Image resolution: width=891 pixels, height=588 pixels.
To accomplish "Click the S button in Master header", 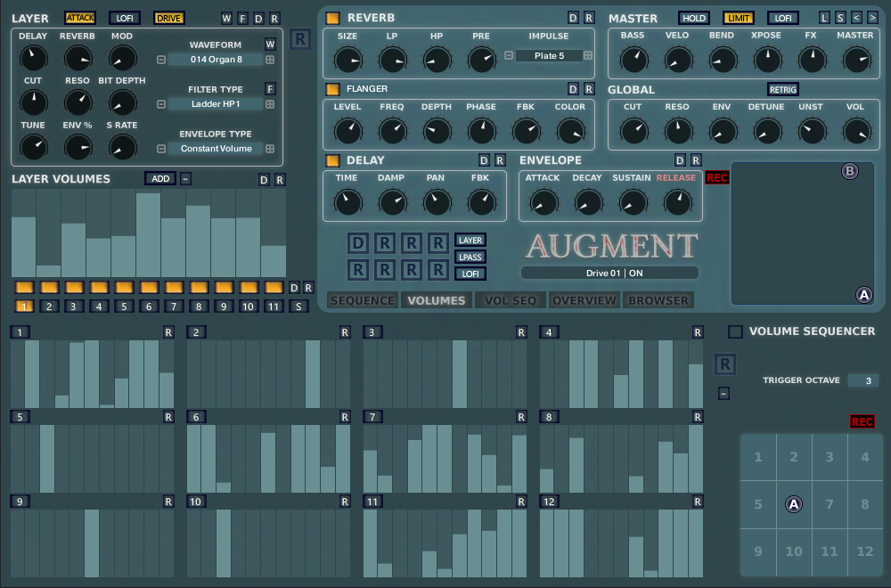I will pos(840,18).
